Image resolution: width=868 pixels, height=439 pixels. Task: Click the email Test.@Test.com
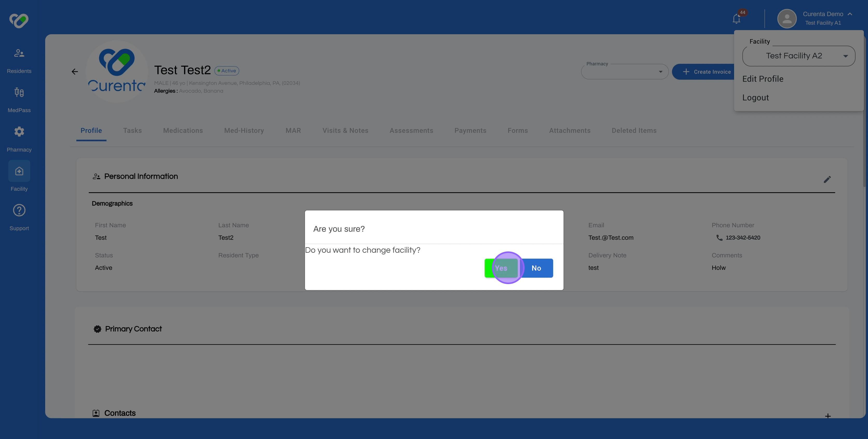[611, 238]
